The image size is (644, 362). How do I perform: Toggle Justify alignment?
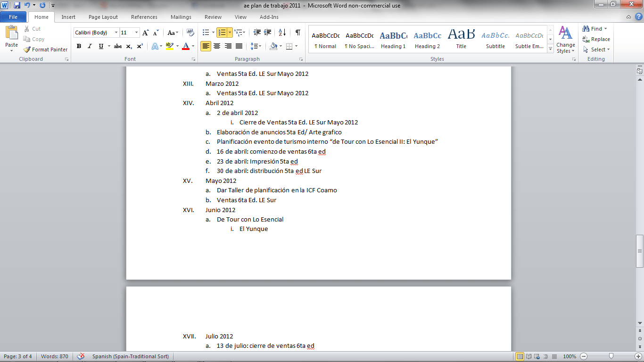(x=239, y=46)
